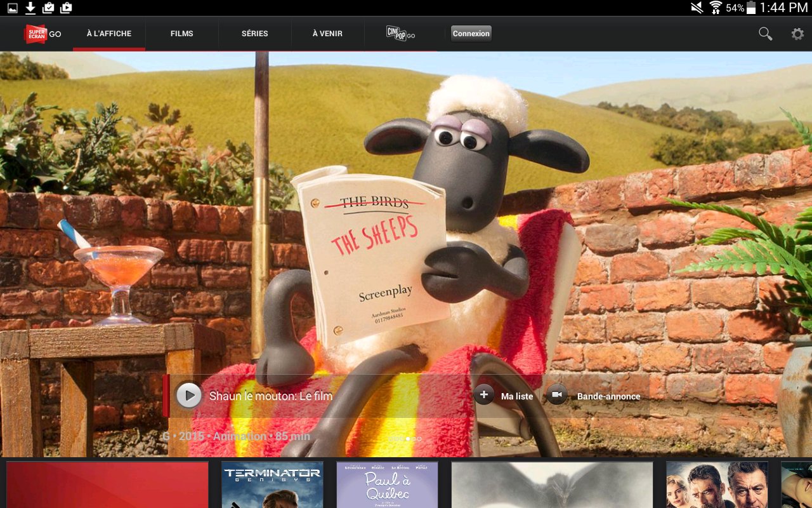Viewport: 812px width, 508px height.
Task: Tap the download notification icon
Action: pyautogui.click(x=30, y=8)
